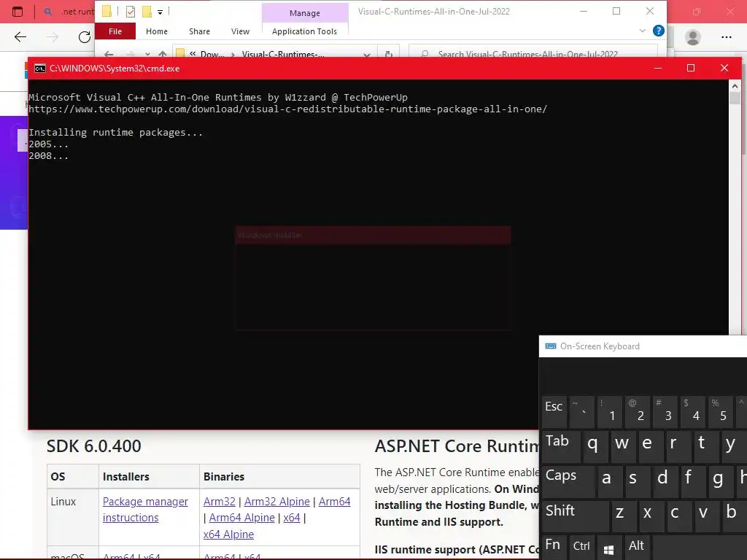Click the browser back arrow

click(20, 37)
